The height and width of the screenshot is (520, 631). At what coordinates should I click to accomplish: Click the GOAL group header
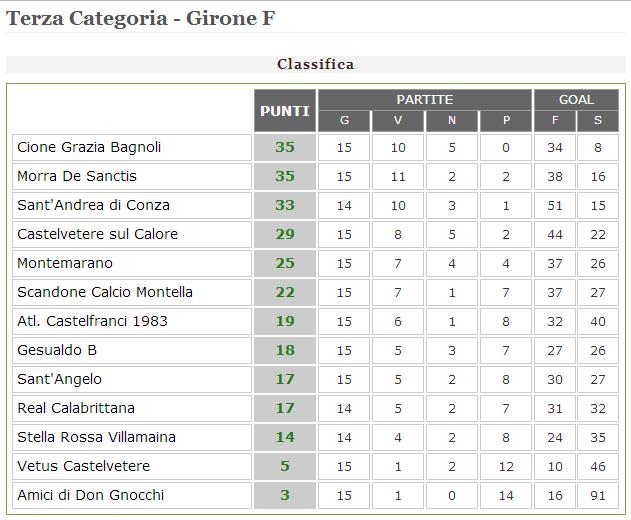point(576,100)
